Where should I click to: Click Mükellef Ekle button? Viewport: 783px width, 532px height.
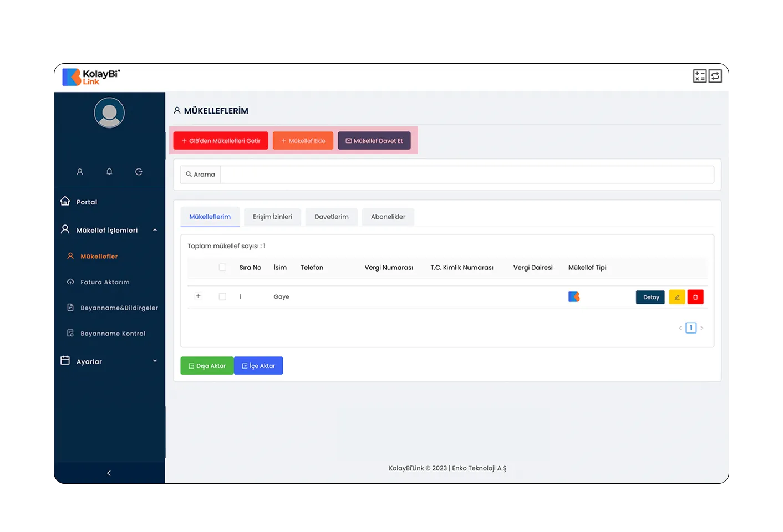(x=303, y=141)
